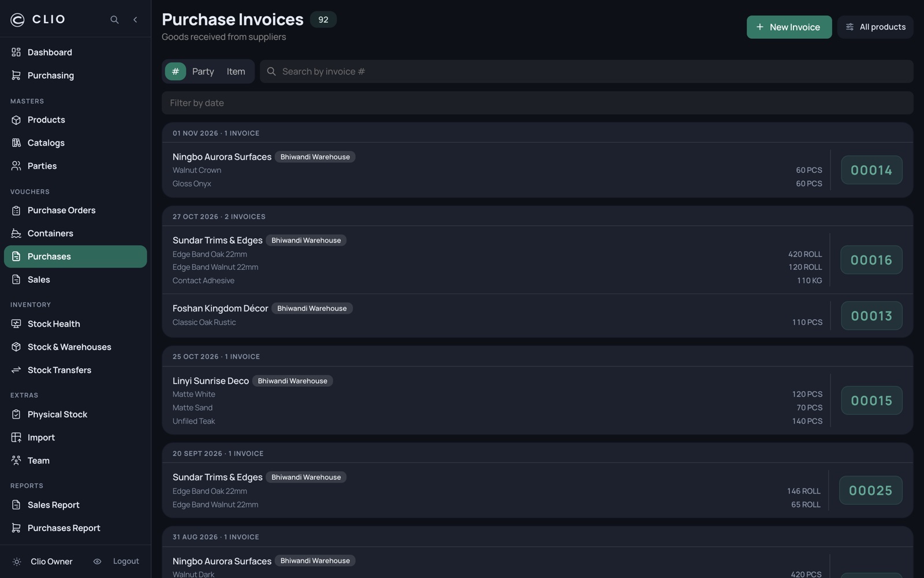Open invoice 00025
924x578 pixels.
pyautogui.click(x=870, y=491)
